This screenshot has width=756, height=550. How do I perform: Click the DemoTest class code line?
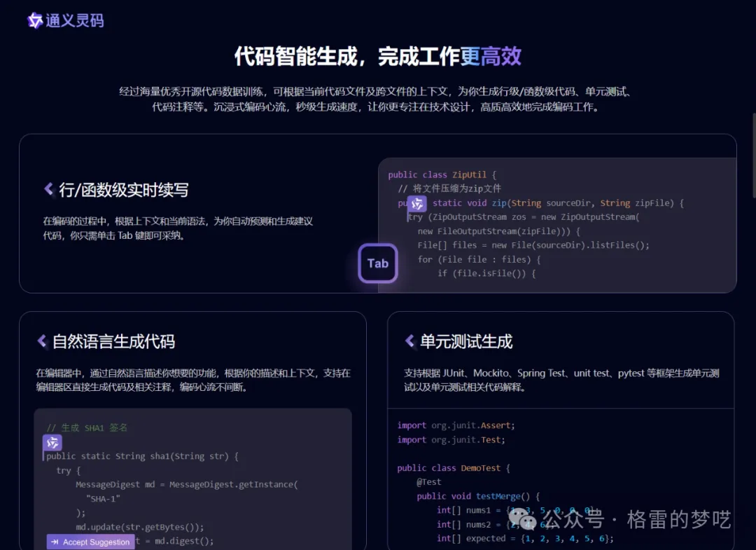click(x=453, y=468)
